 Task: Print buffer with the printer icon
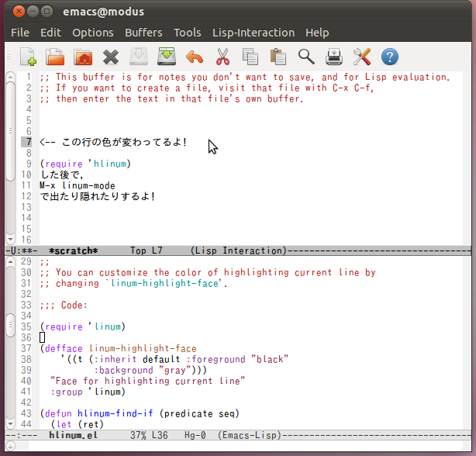point(334,57)
